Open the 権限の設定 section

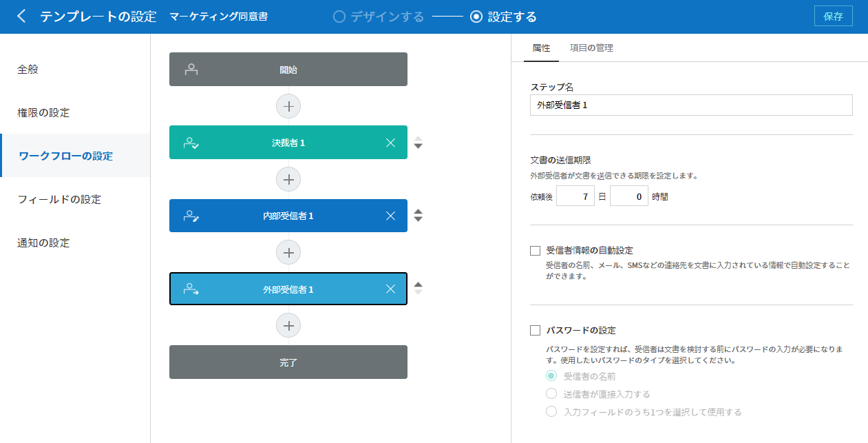(75, 112)
